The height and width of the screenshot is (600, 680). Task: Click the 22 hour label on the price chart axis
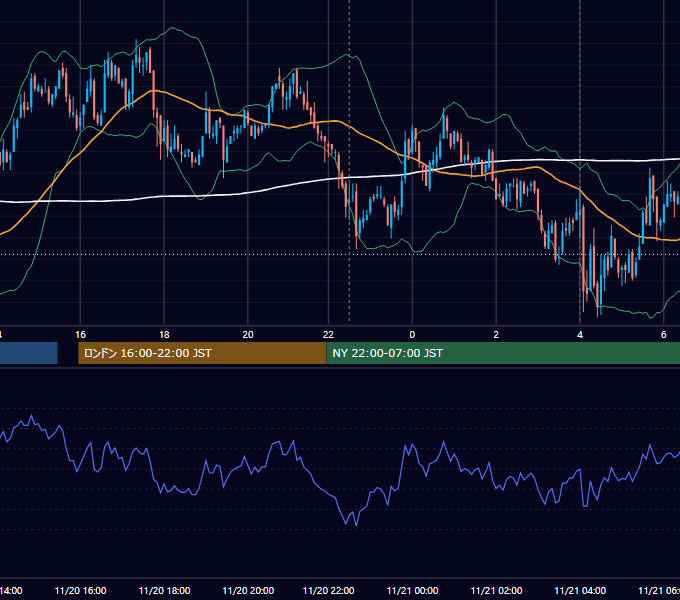pos(328,335)
